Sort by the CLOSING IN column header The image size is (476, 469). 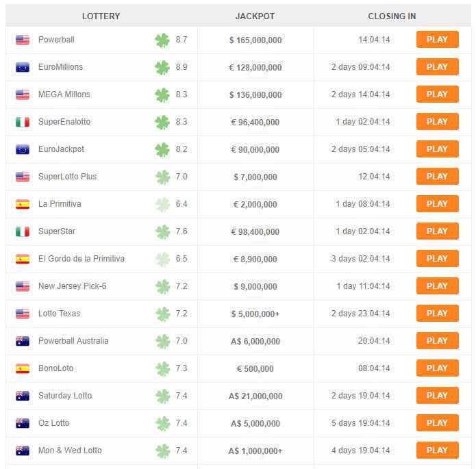(x=392, y=16)
